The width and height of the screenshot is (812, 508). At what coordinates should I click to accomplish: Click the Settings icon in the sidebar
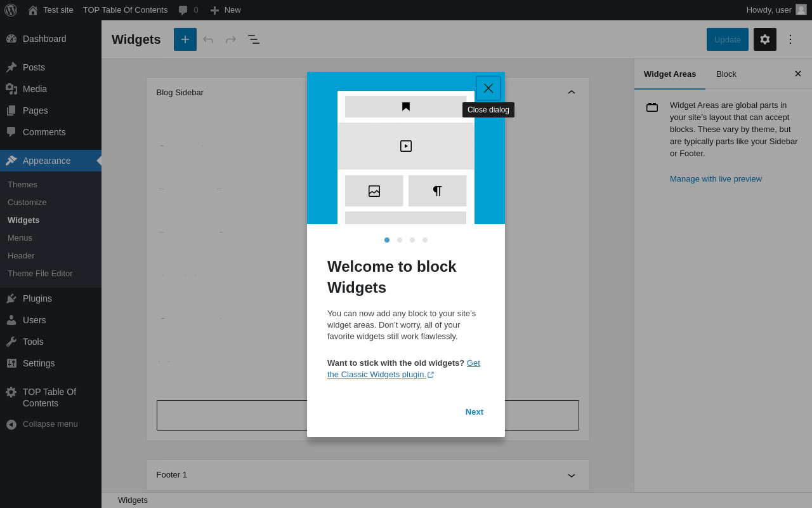coord(11,363)
